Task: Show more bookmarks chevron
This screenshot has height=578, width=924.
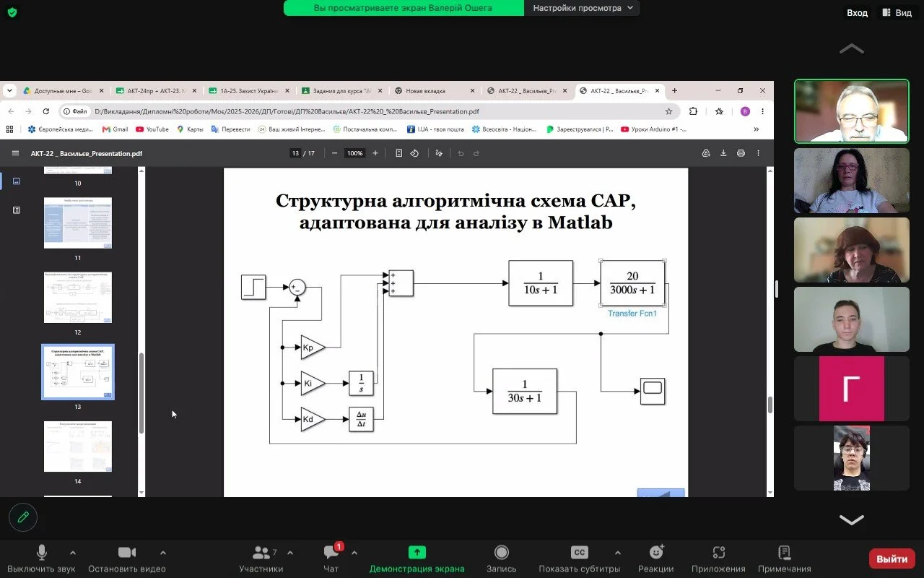Action: coord(757,129)
